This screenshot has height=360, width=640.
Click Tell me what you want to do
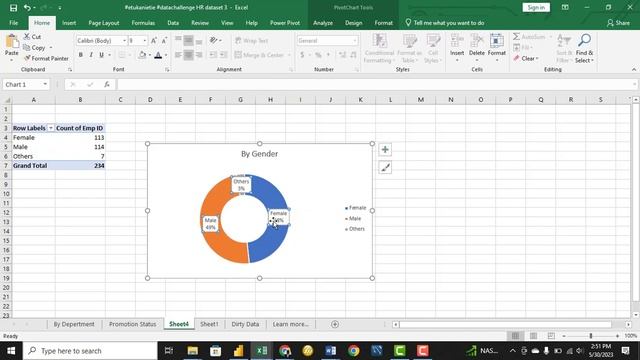tap(444, 23)
